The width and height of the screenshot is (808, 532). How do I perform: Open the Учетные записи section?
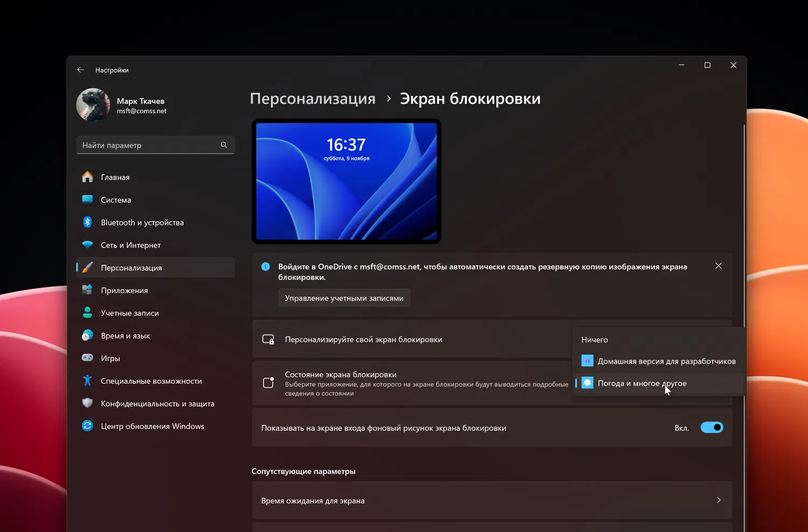(x=155, y=313)
